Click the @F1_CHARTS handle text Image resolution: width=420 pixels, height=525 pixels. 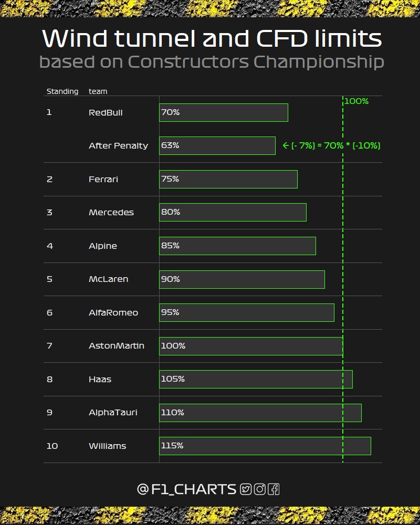pyautogui.click(x=186, y=489)
